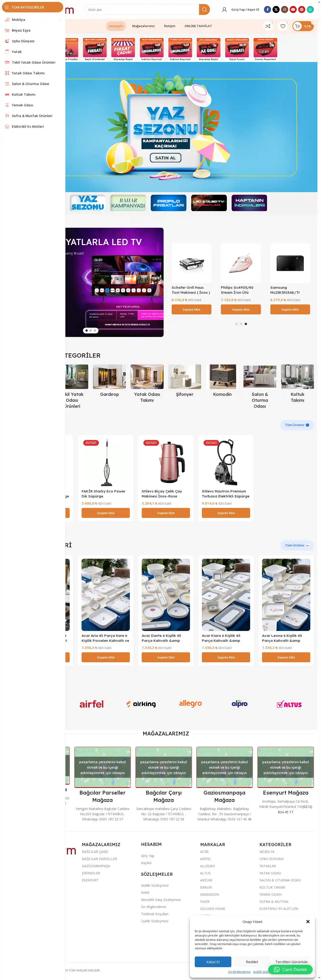Expand the Mobilya category arrow
The height and width of the screenshot is (980, 321).
pos(60,20)
